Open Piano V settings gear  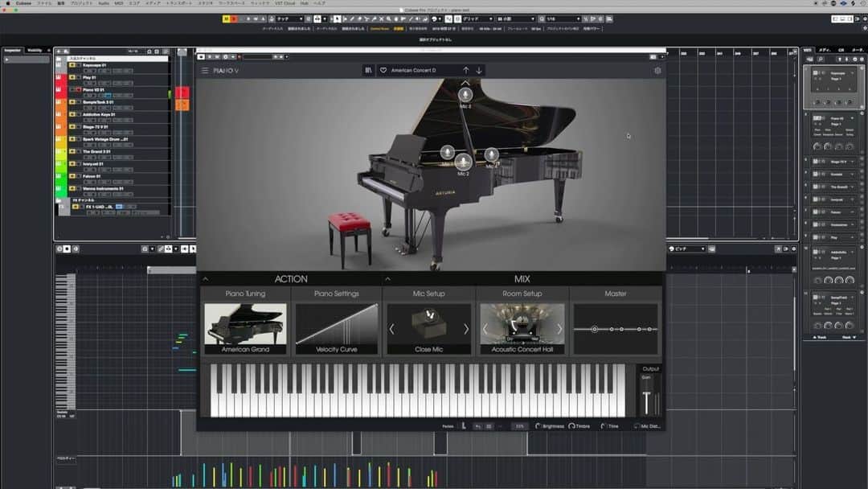(x=657, y=70)
